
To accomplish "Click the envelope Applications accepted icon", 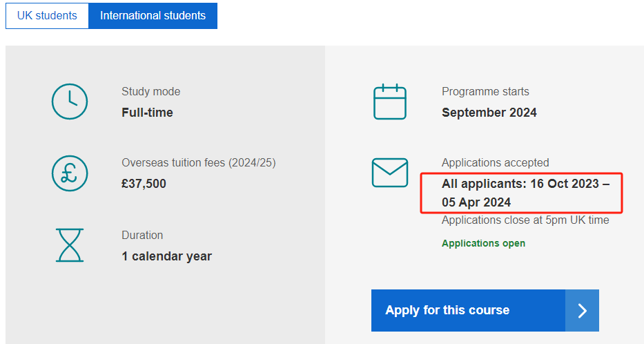I will click(x=390, y=173).
